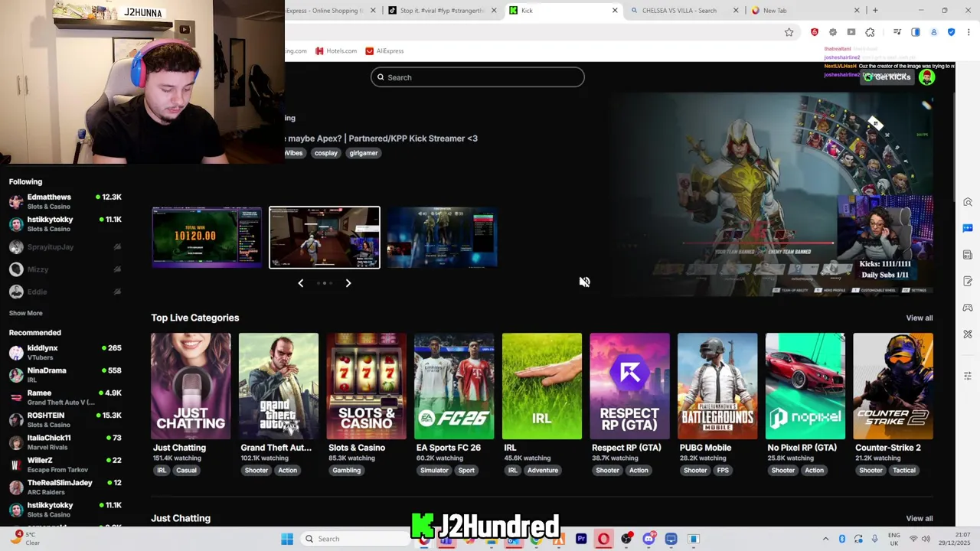Screen dimensions: 980x551
Task: Open the green IRL category card
Action: [x=542, y=386]
